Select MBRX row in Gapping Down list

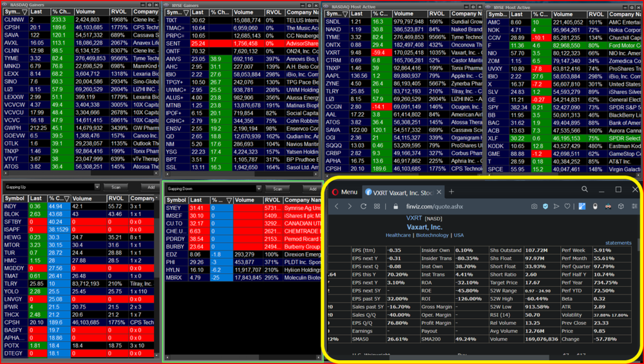242,278
